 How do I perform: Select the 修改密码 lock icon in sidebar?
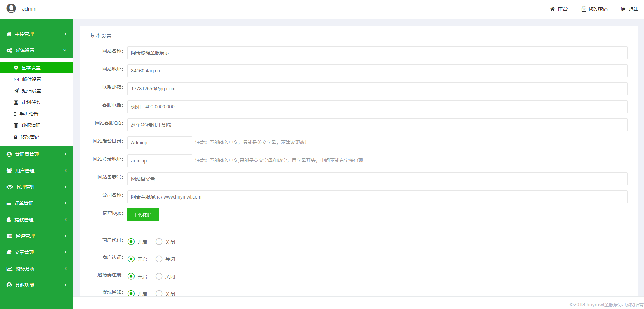(x=16, y=137)
